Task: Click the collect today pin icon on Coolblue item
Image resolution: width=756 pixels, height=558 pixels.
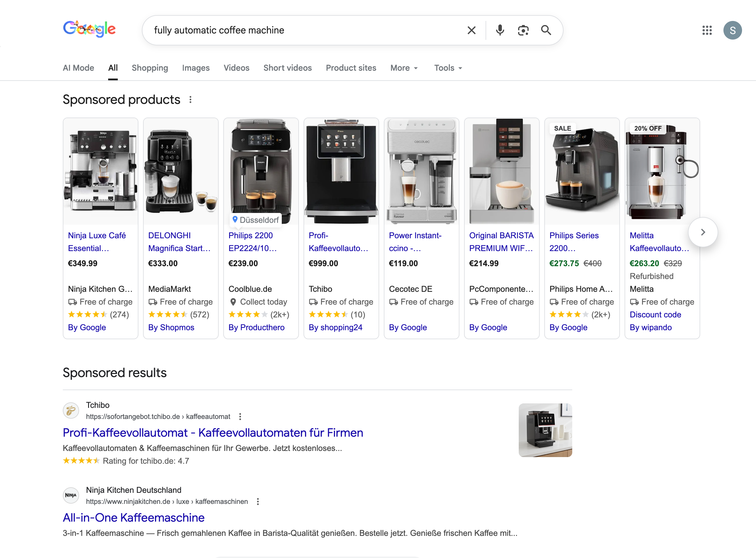Action: (233, 302)
